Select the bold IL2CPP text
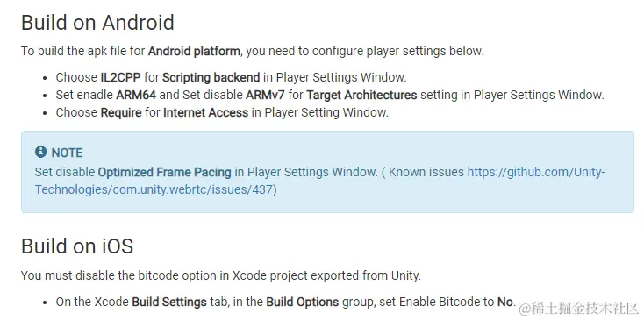 point(121,77)
